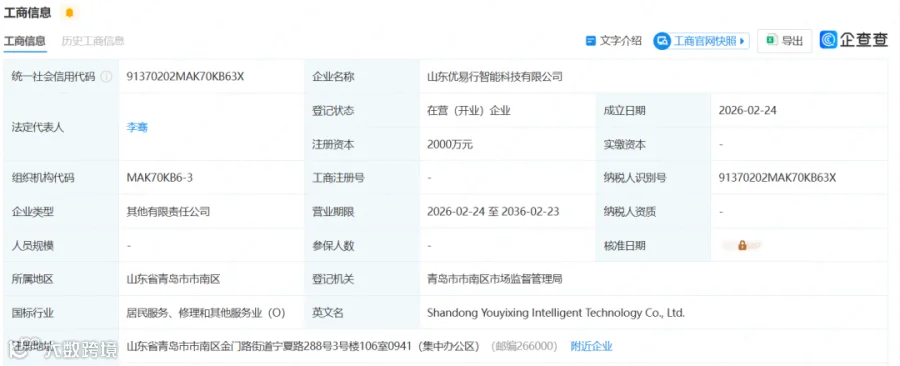Click the 工商信息 section heading
The image size is (900, 366).
pyautogui.click(x=28, y=12)
